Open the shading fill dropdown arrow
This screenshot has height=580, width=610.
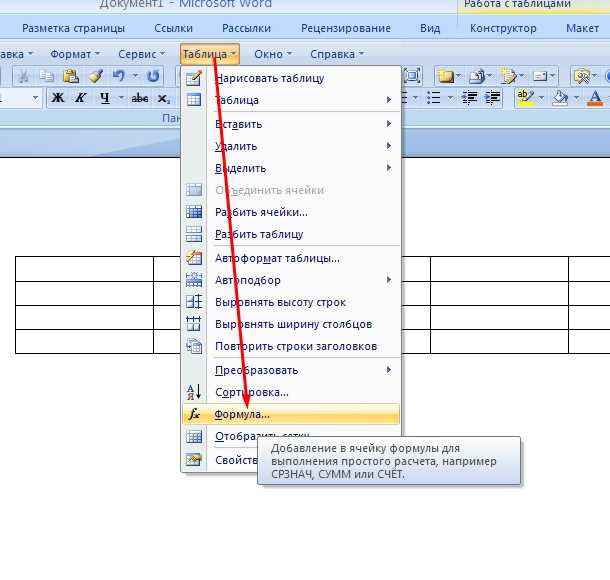click(577, 98)
